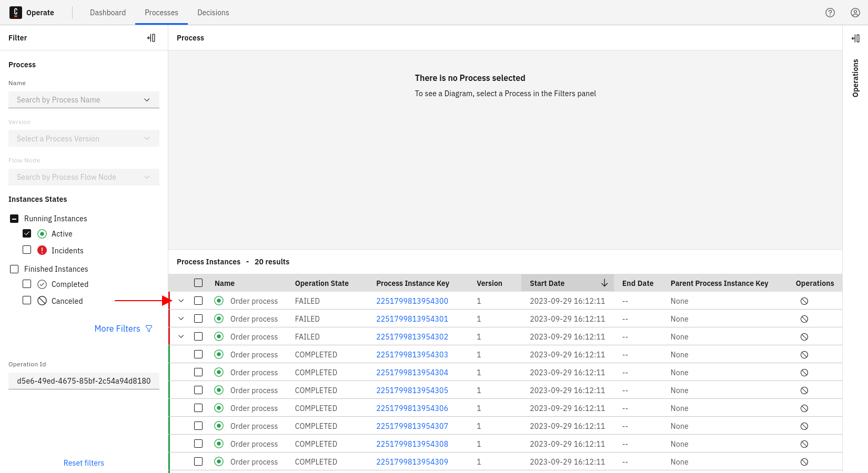The width and height of the screenshot is (868, 473).
Task: Click Reset filters
Action: 84,463
